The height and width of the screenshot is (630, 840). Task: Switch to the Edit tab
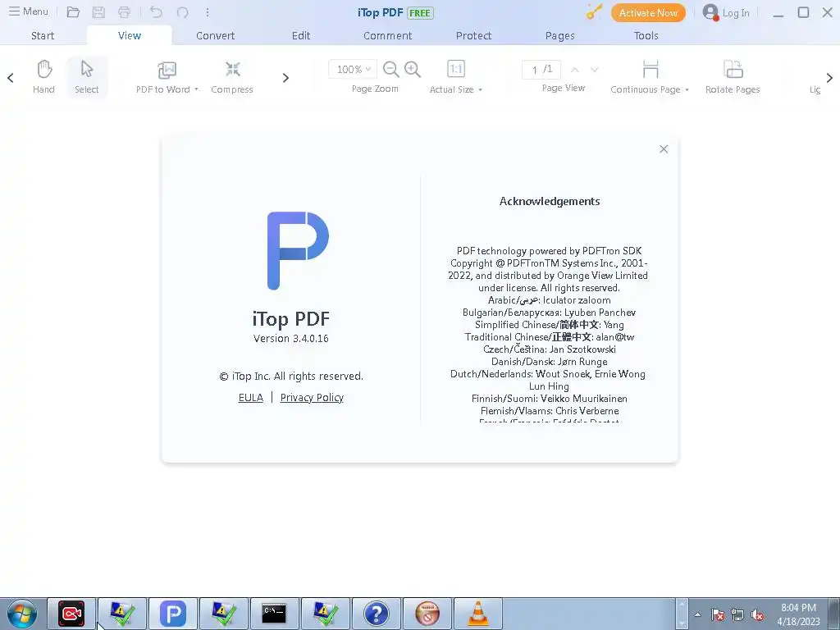[301, 35]
